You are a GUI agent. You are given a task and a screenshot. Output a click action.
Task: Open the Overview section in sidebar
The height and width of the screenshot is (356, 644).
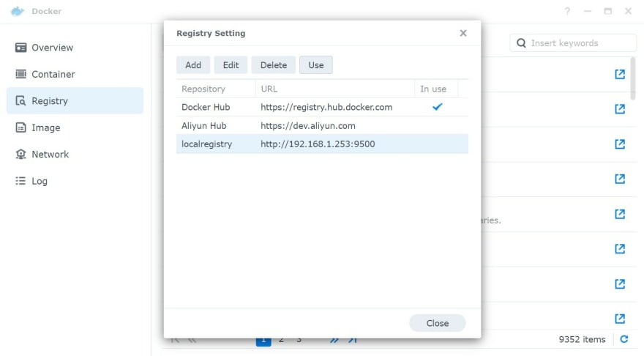(75, 48)
